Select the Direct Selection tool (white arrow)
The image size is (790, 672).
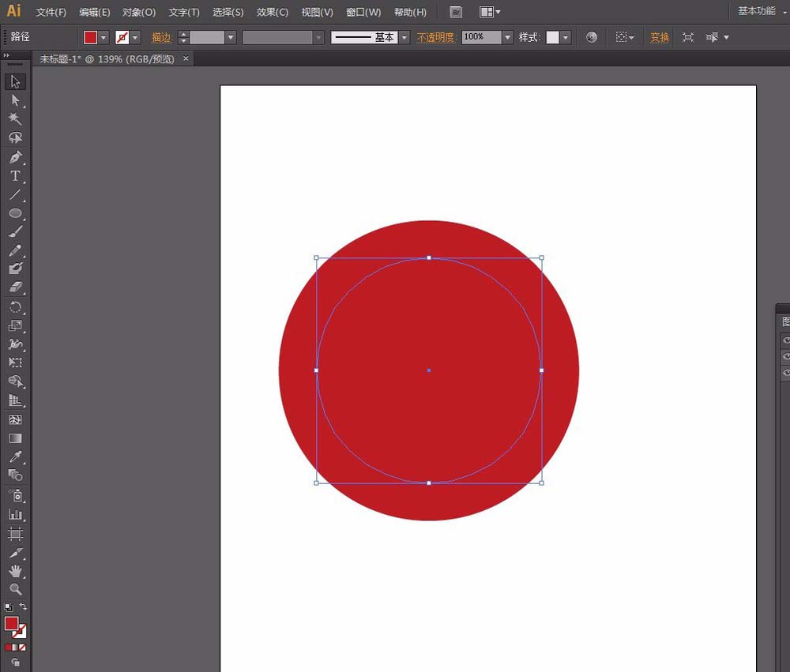coord(15,100)
